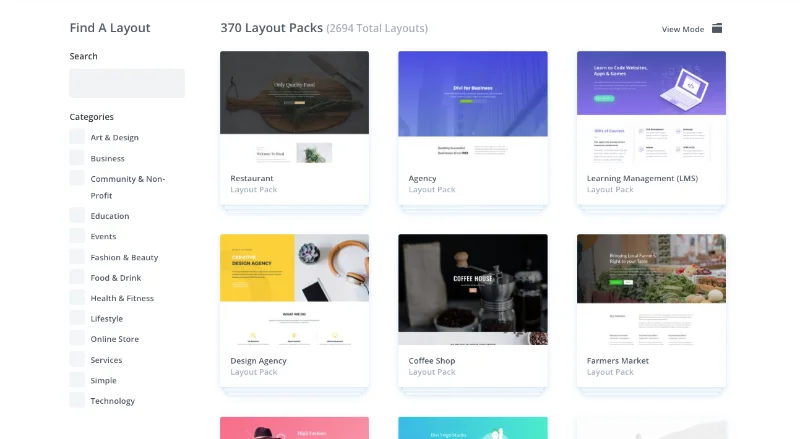The height and width of the screenshot is (439, 800).
Task: Open the Learning Management (LMS) thumbnail
Action: pyautogui.click(x=652, y=107)
